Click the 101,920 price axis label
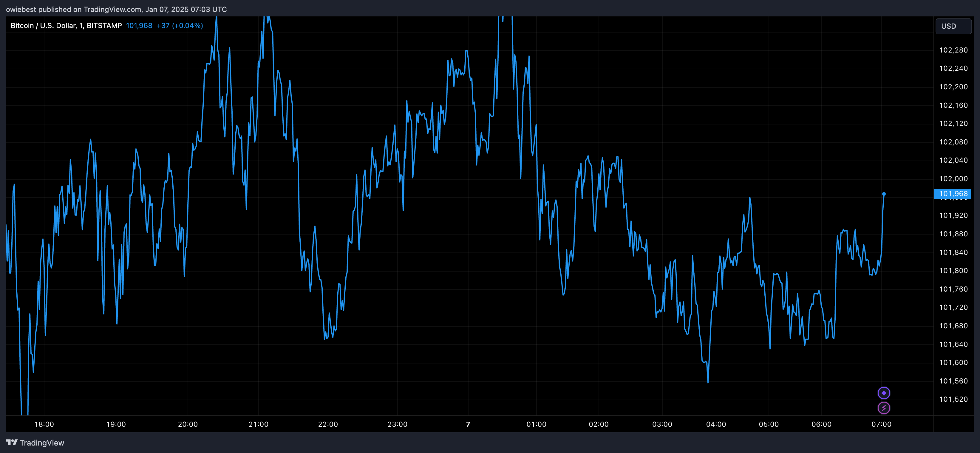 point(953,215)
